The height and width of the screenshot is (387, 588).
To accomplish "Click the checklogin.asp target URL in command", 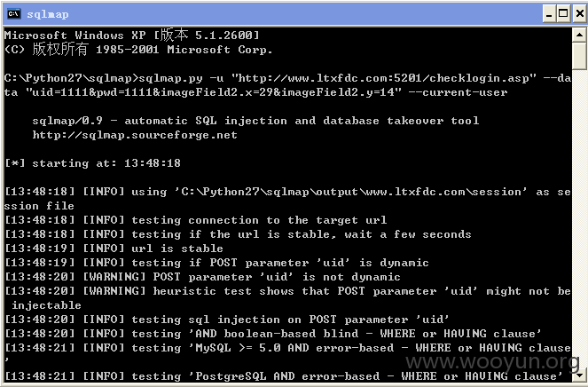I will point(384,78).
